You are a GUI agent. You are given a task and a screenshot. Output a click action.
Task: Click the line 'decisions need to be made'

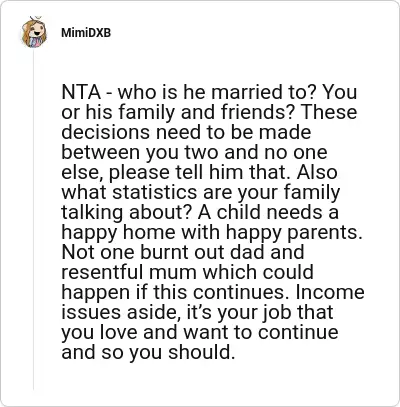pyautogui.click(x=186, y=132)
